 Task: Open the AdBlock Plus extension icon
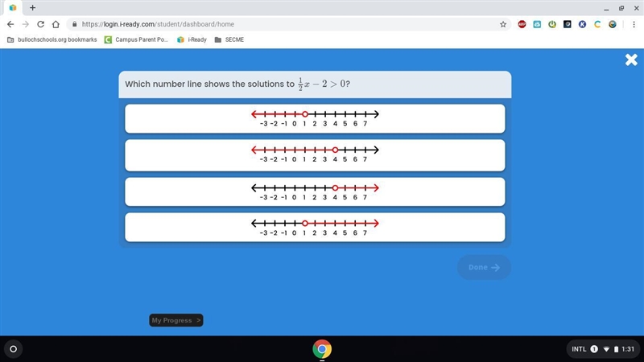pyautogui.click(x=522, y=24)
